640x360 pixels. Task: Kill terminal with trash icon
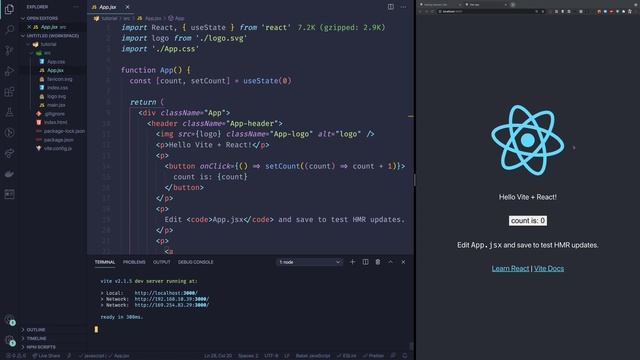[378, 262]
